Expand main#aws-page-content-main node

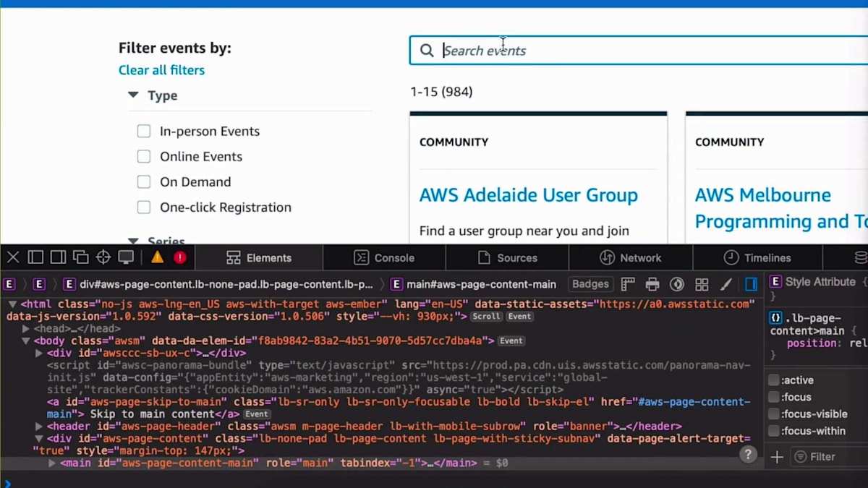pyautogui.click(x=52, y=463)
